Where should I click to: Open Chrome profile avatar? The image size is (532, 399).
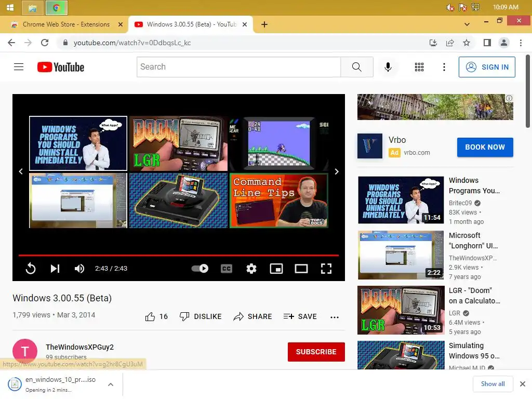[504, 43]
